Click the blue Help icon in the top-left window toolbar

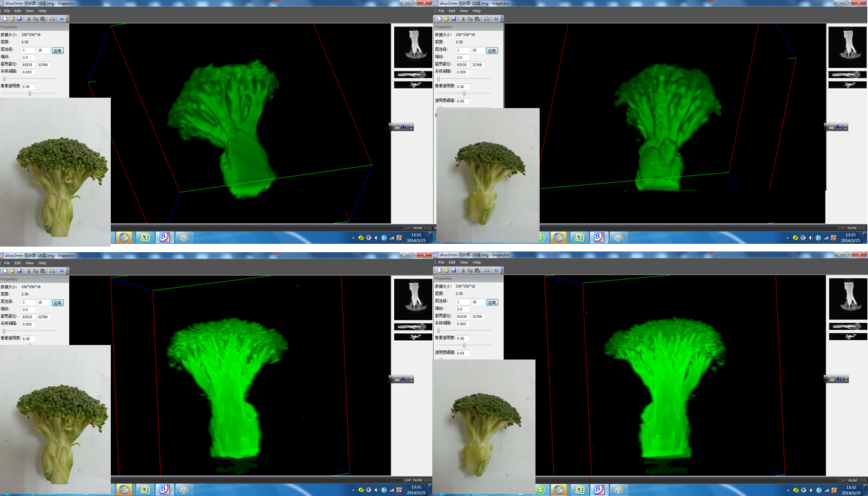tap(62, 19)
